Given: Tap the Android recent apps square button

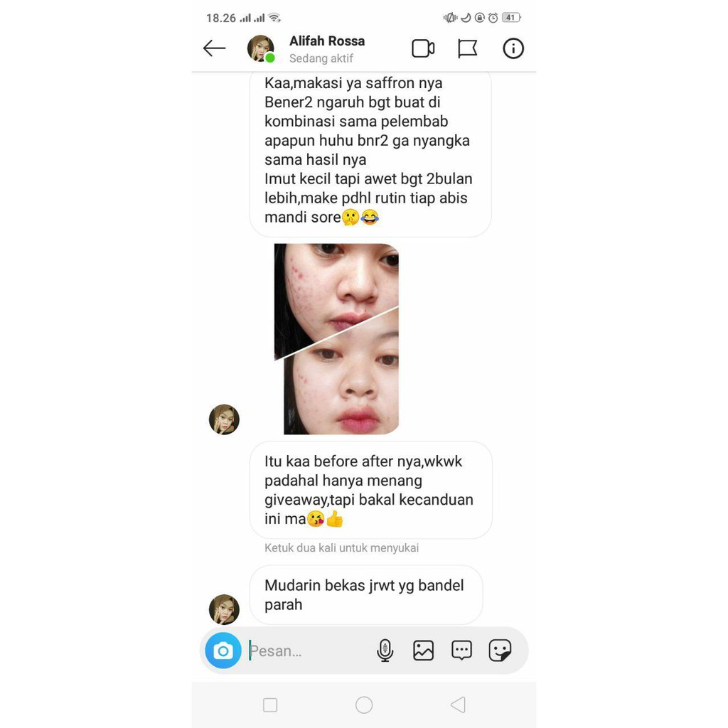Looking at the screenshot, I should tap(270, 705).
